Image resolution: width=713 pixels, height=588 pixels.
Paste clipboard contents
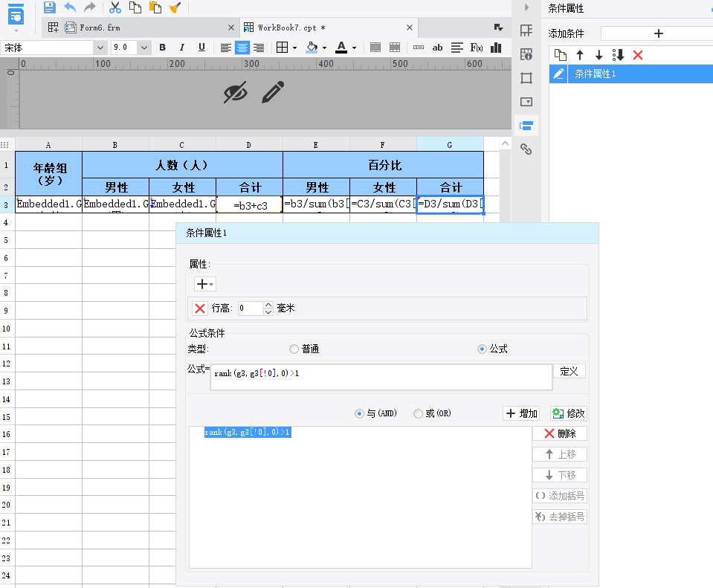155,7
